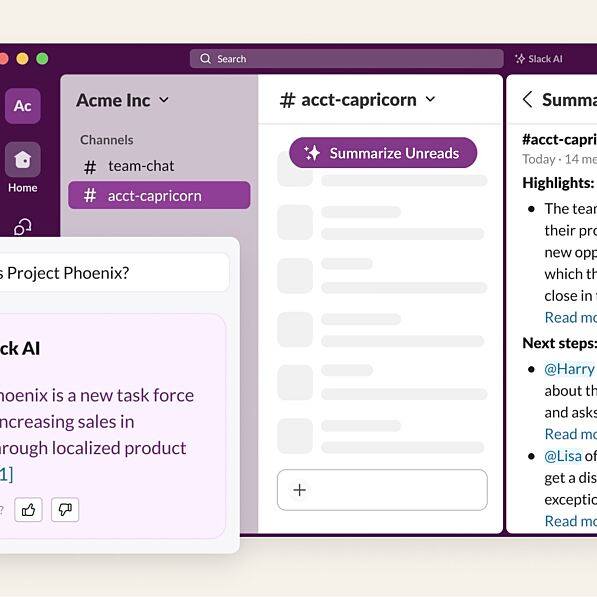Open the DMs icon below Home

point(23,227)
